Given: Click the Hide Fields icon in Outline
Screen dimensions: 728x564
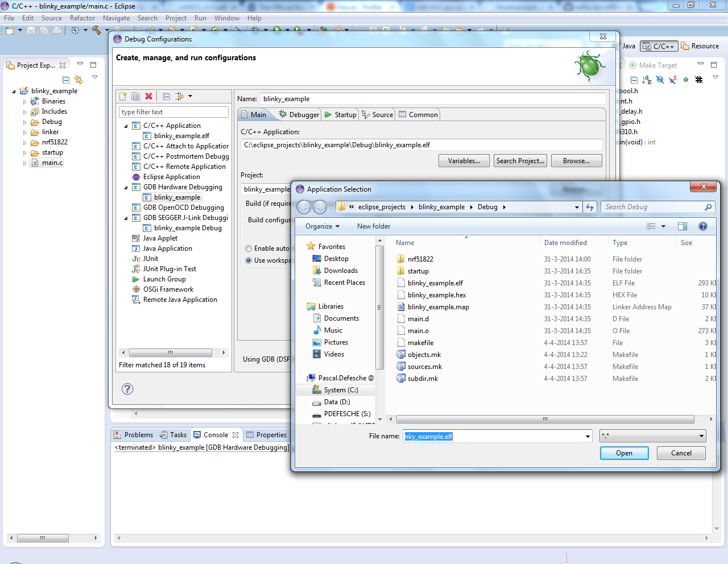Looking at the screenshot, I should click(x=660, y=80).
